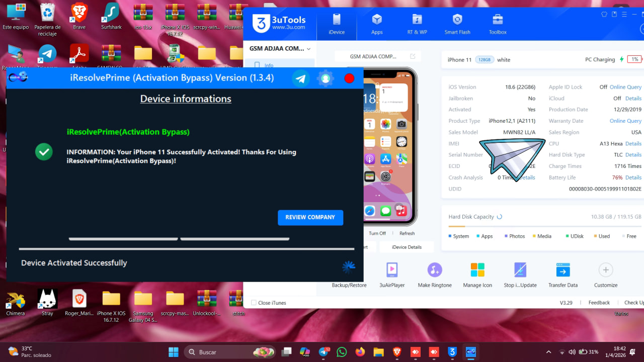
Task: Open the 3uTools skin (shirt) icon in title bar
Action: tap(604, 14)
